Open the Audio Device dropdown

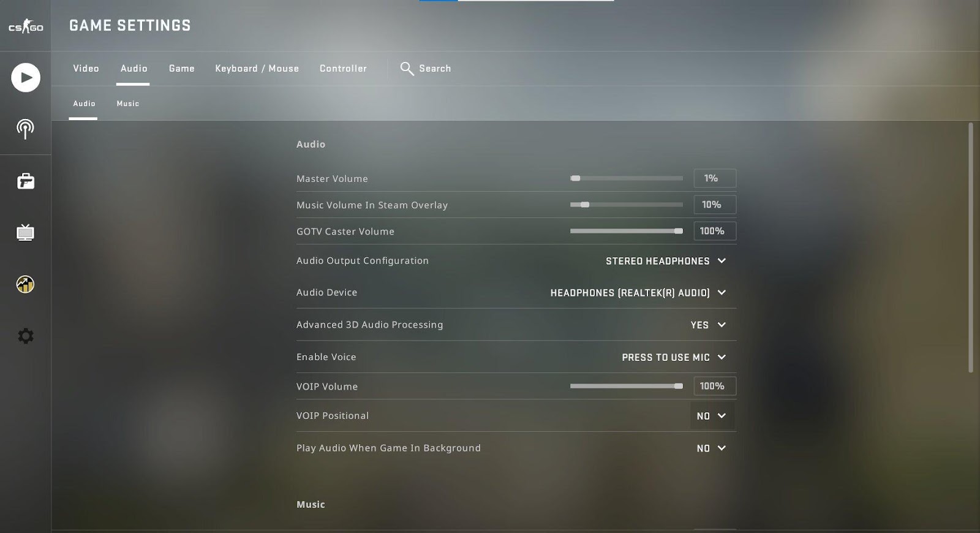[638, 293]
